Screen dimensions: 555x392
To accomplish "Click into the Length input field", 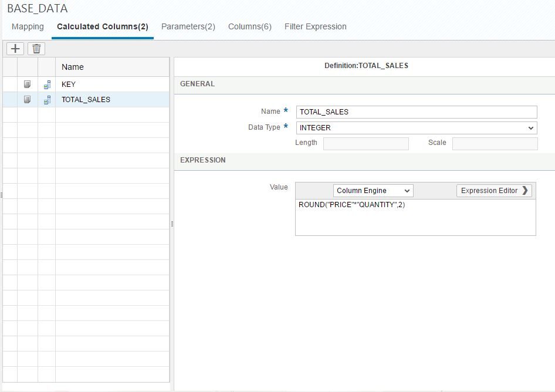I will point(366,143).
